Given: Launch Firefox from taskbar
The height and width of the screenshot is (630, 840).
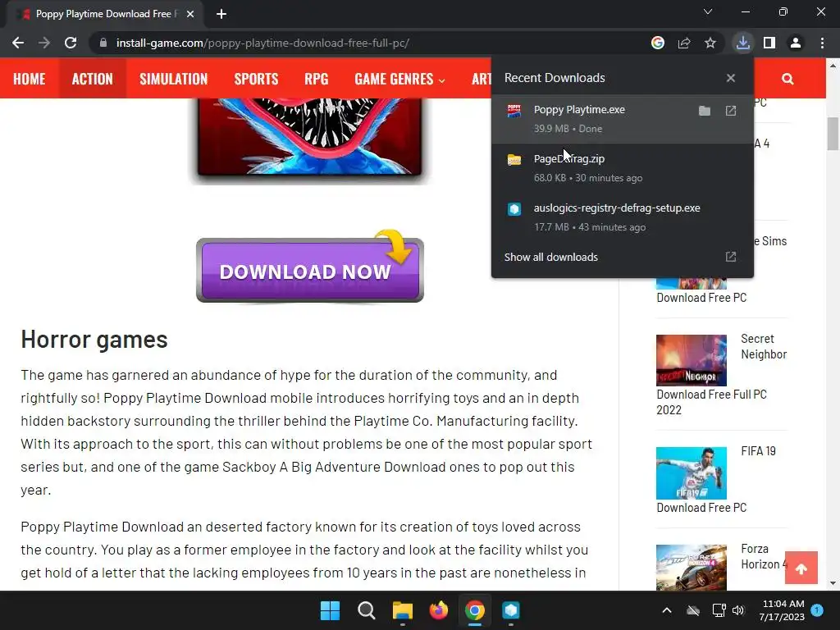Looking at the screenshot, I should tap(439, 610).
